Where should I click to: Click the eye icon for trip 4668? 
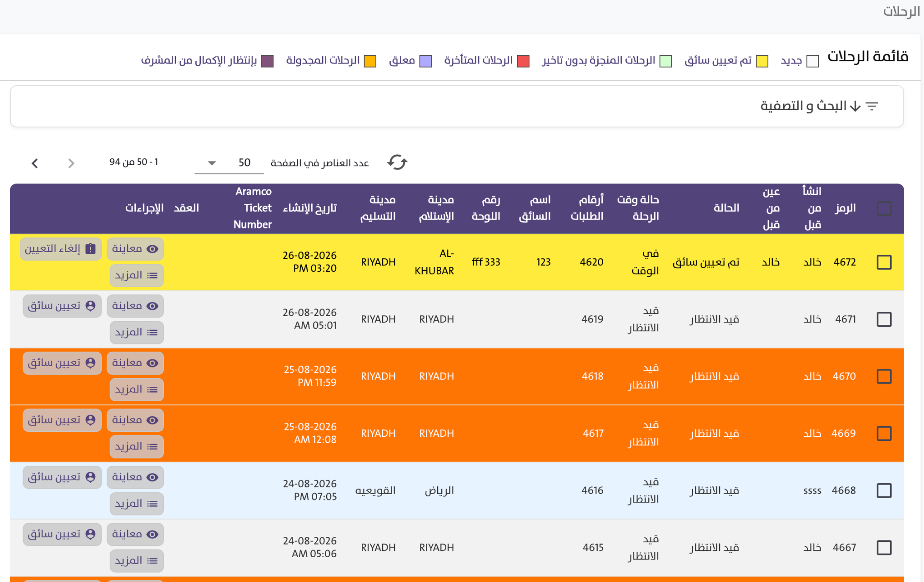coord(152,477)
